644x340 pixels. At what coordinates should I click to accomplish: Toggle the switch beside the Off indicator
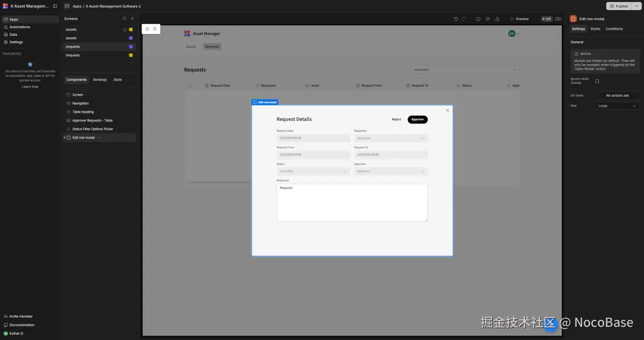coord(558,19)
